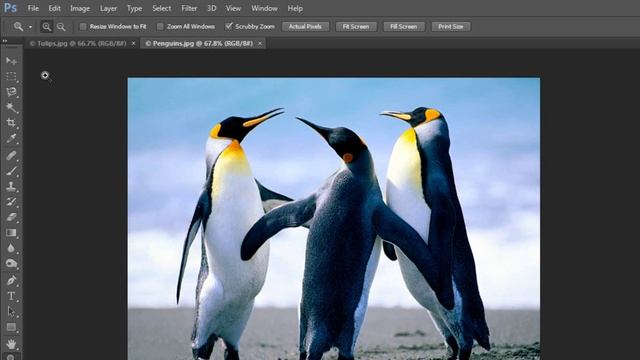Select the Path Selection tool
Viewport: 640px width, 360px height.
[11, 311]
